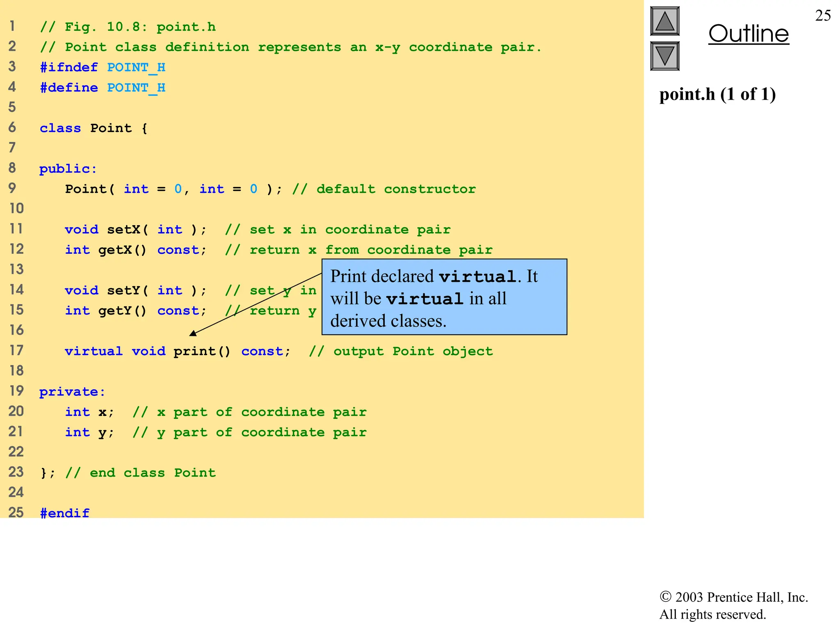This screenshot has width=840, height=630.
Task: Click the 'int getY() const;' declaration
Action: [x=136, y=310]
